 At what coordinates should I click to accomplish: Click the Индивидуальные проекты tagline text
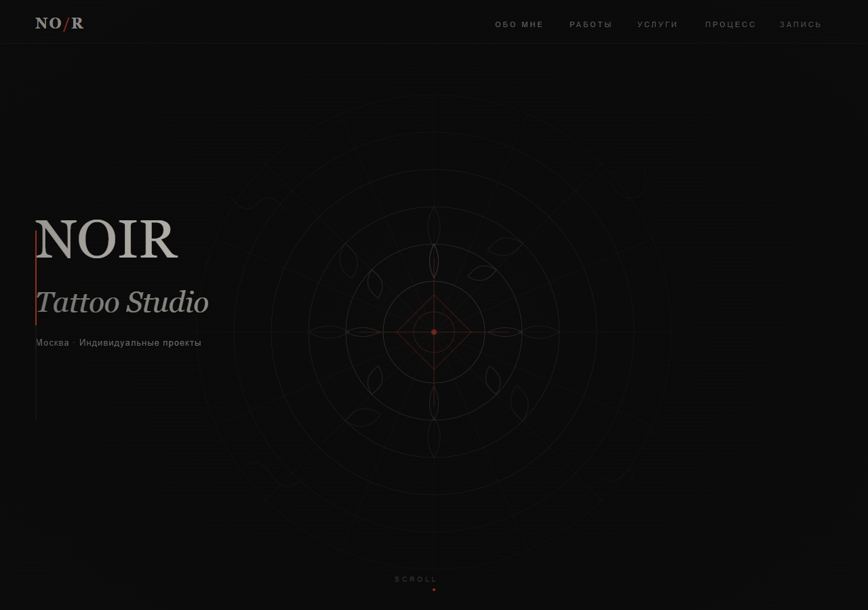[x=140, y=343]
